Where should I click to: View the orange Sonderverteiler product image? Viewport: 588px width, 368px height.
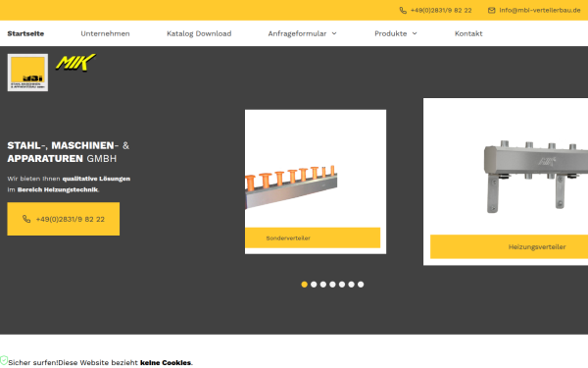(x=291, y=186)
